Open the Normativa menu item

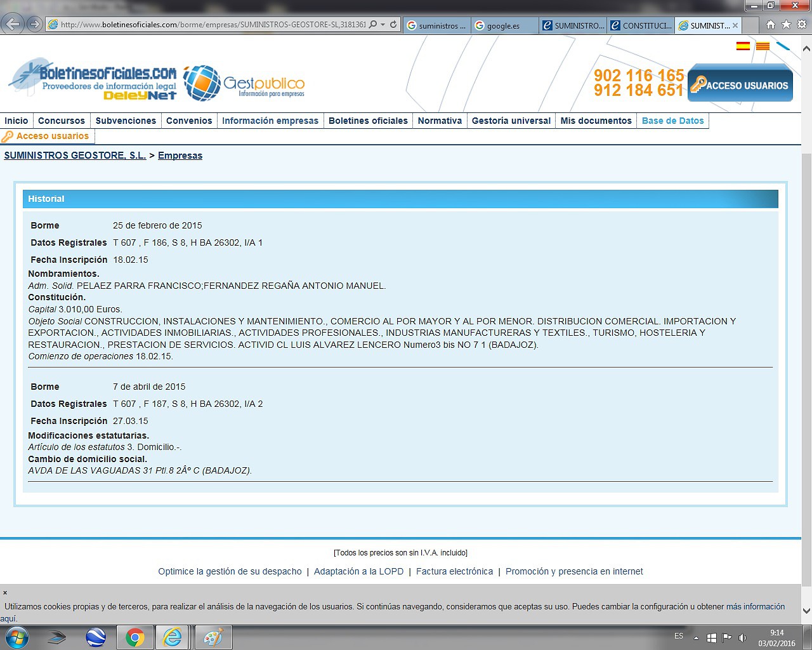(440, 121)
